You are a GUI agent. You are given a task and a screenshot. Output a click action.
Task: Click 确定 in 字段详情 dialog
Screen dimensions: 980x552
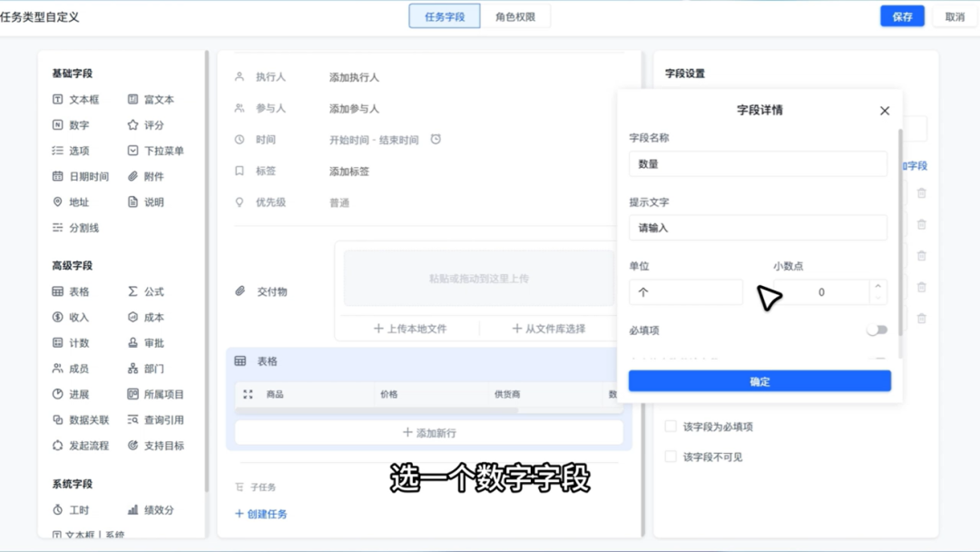click(759, 381)
